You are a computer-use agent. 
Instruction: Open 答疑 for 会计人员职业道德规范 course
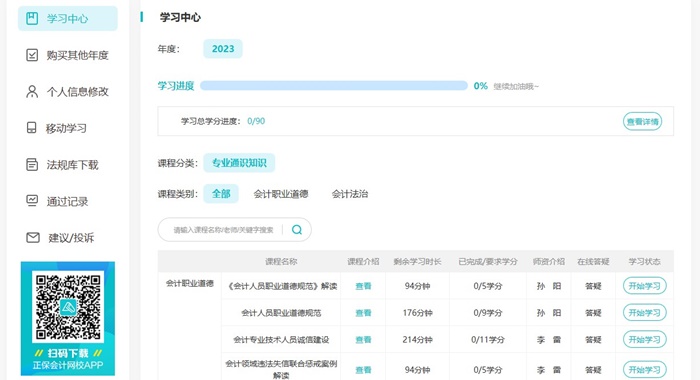click(x=593, y=313)
